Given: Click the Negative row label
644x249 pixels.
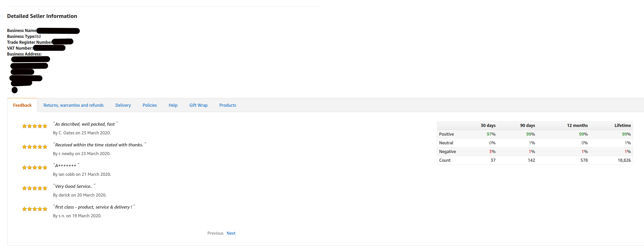Looking at the screenshot, I should [447, 151].
